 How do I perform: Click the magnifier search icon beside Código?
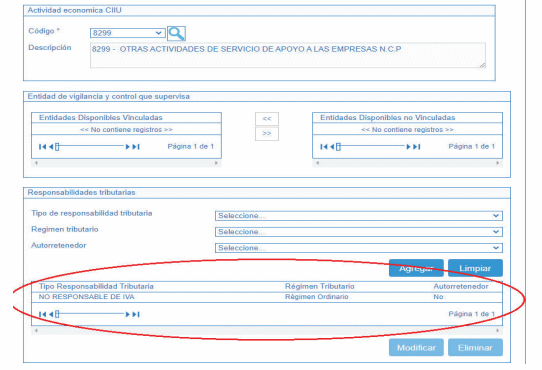(176, 33)
